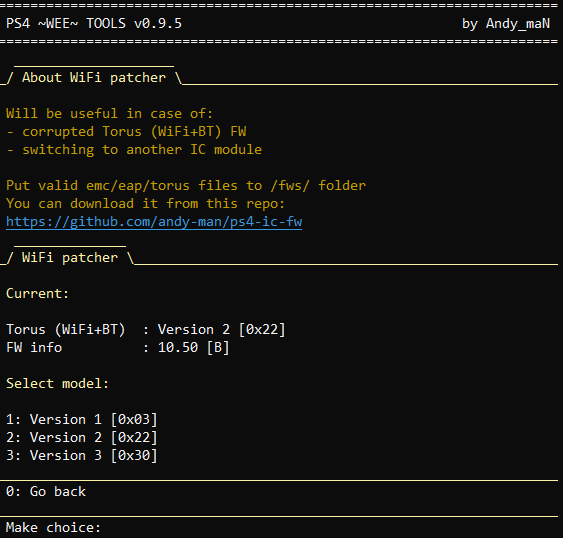The width and height of the screenshot is (563, 538).
Task: Click the You can download it text
Action: [x=82, y=203]
